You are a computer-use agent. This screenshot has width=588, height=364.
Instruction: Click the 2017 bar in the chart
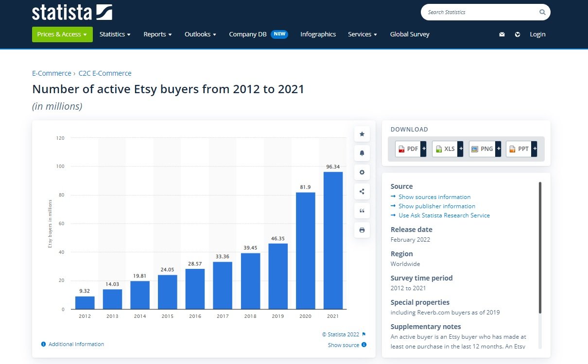[223, 285]
